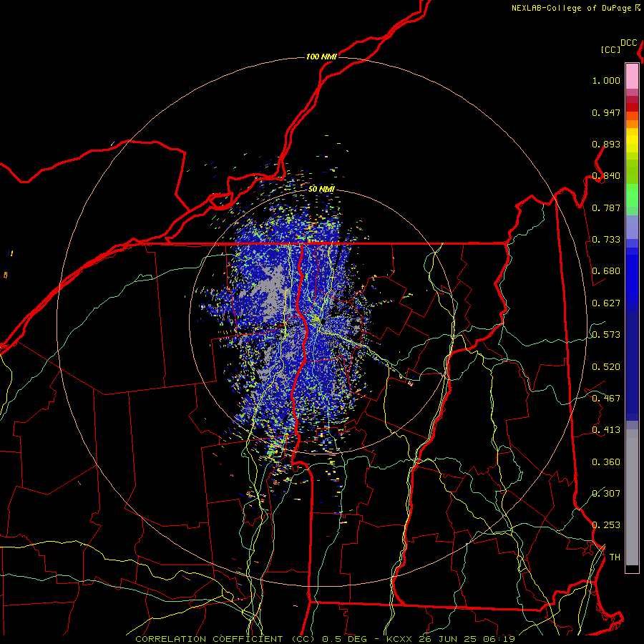This screenshot has height=644, width=644.
Task: Select the 1.000 value on the color scale
Action: [x=606, y=80]
